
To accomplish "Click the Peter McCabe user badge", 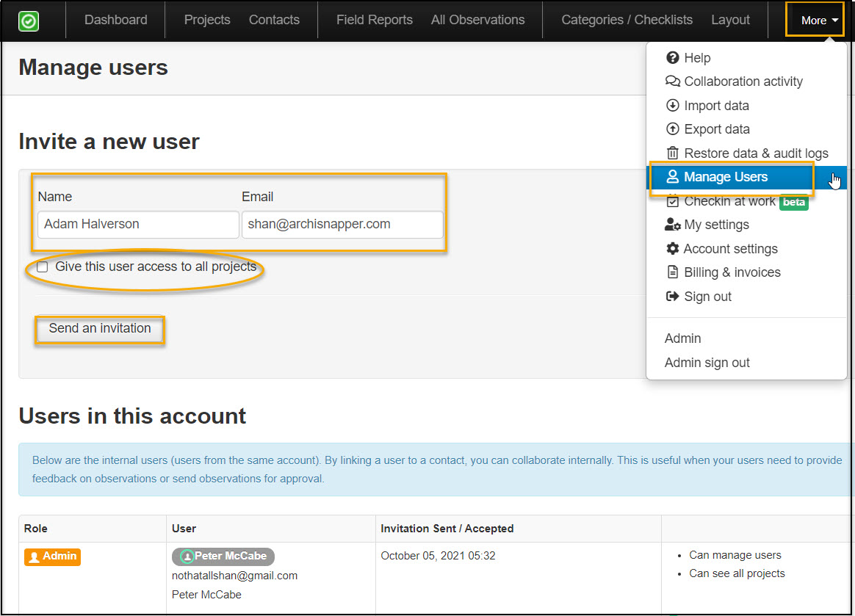I will click(223, 557).
